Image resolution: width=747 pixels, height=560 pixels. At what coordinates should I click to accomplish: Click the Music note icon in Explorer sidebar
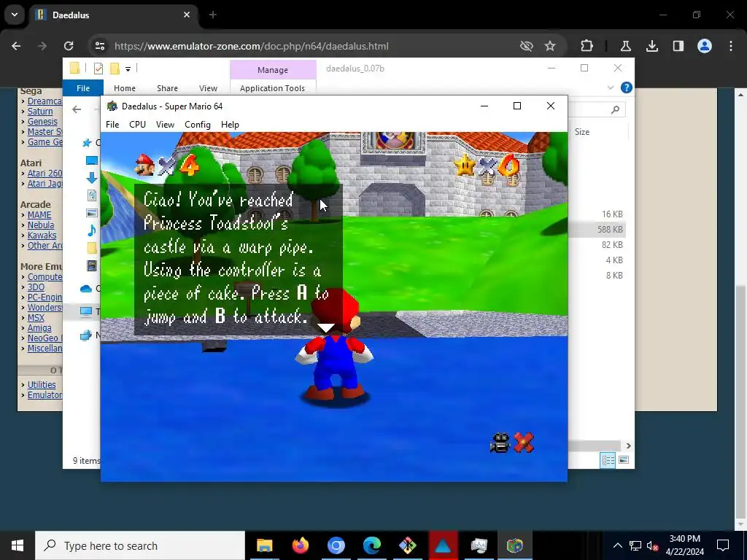tap(92, 231)
